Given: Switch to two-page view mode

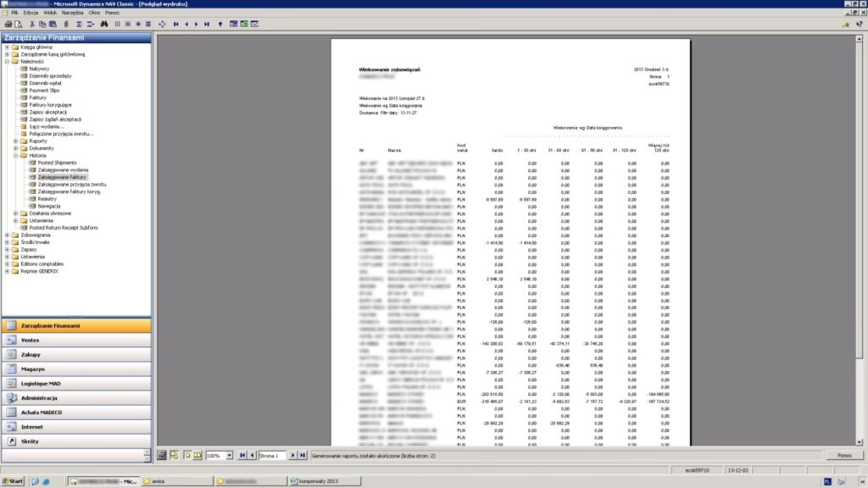Looking at the screenshot, I should [x=198, y=456].
